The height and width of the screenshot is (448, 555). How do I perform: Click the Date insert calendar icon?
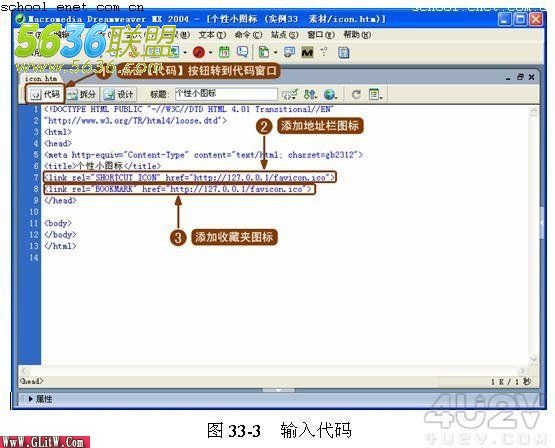pyautogui.click(x=224, y=52)
